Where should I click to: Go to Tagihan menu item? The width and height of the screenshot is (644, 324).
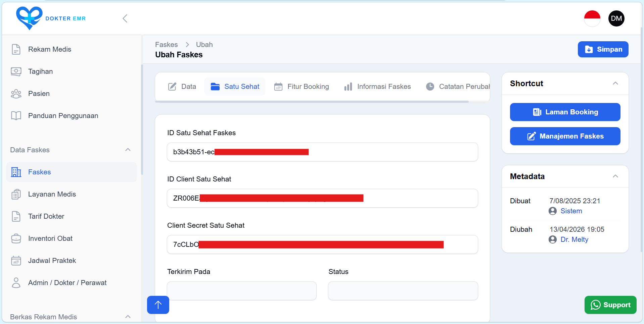click(x=72, y=71)
